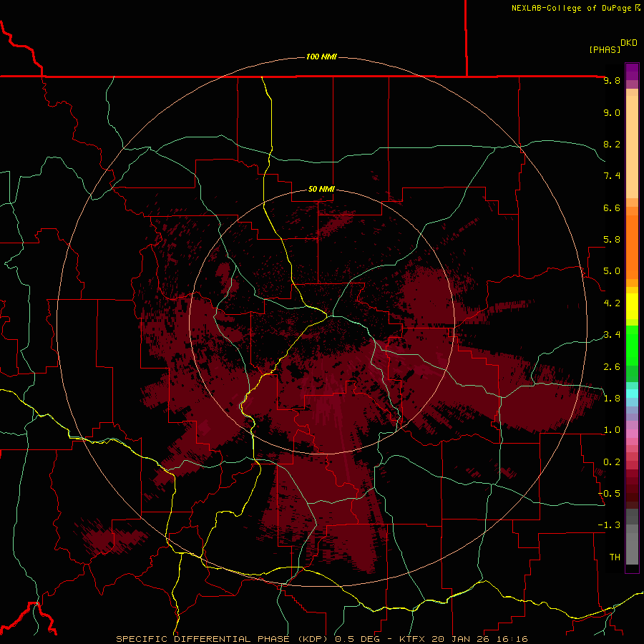Select the 1.8 legend value

click(x=612, y=399)
